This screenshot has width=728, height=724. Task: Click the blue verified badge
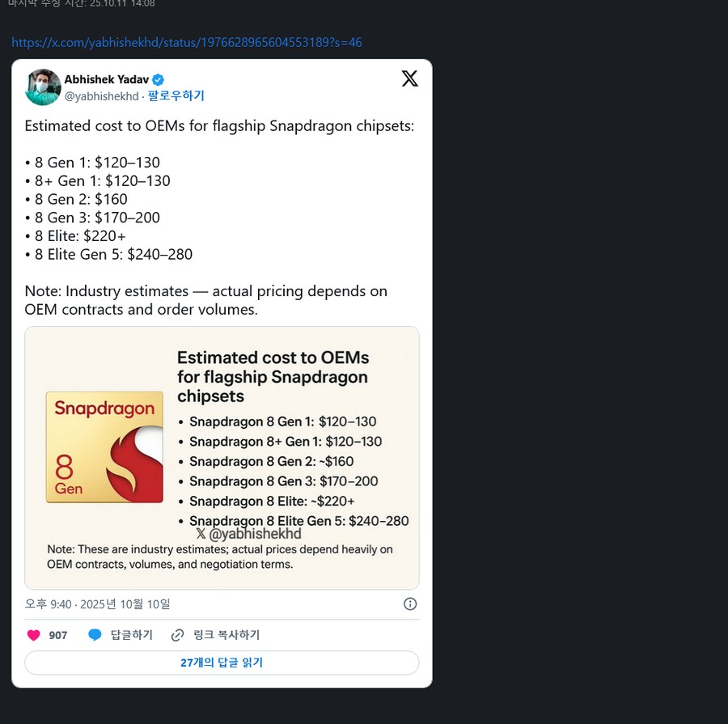tap(159, 79)
